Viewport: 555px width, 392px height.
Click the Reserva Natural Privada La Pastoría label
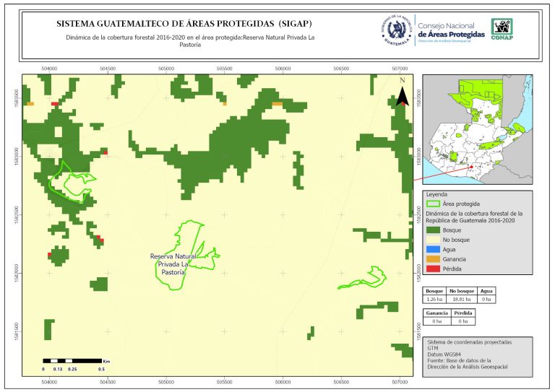coord(173,264)
